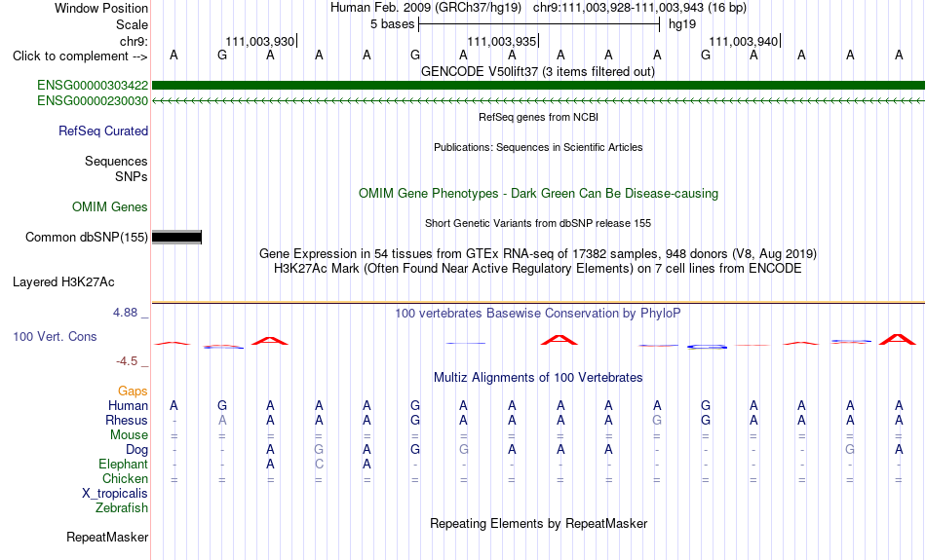Screen dimensions: 926x560
Task: Click the OMIM Genes track label
Action: [x=110, y=207]
